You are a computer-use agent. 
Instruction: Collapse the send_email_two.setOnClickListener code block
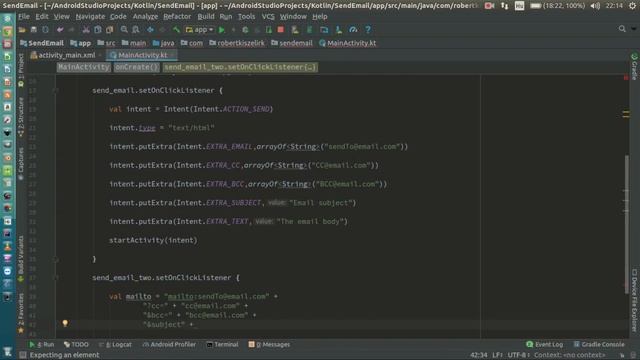point(56,278)
